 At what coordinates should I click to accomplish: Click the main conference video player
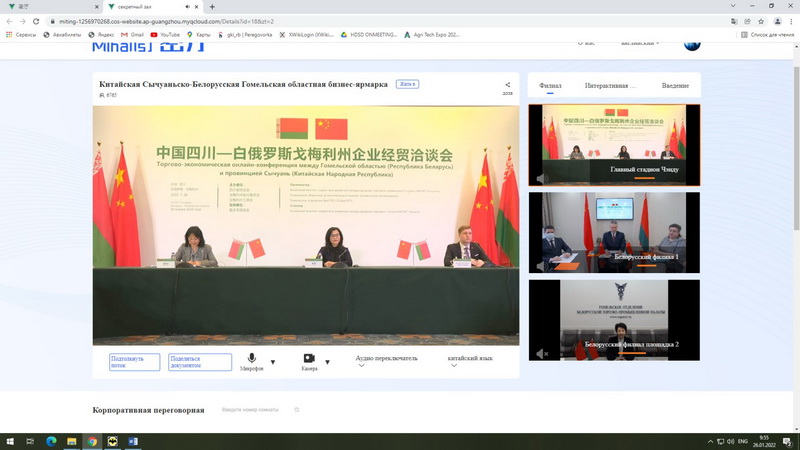tap(306, 226)
